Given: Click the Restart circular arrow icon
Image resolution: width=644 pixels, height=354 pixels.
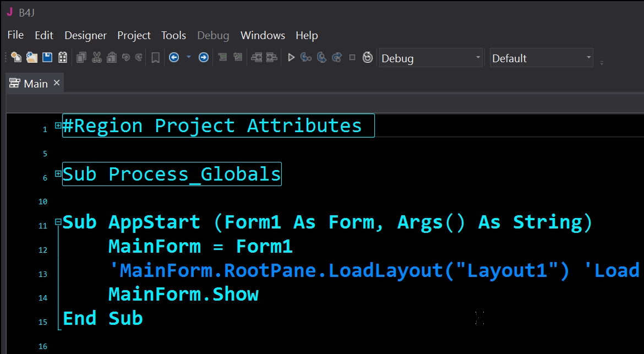Looking at the screenshot, I should (368, 57).
